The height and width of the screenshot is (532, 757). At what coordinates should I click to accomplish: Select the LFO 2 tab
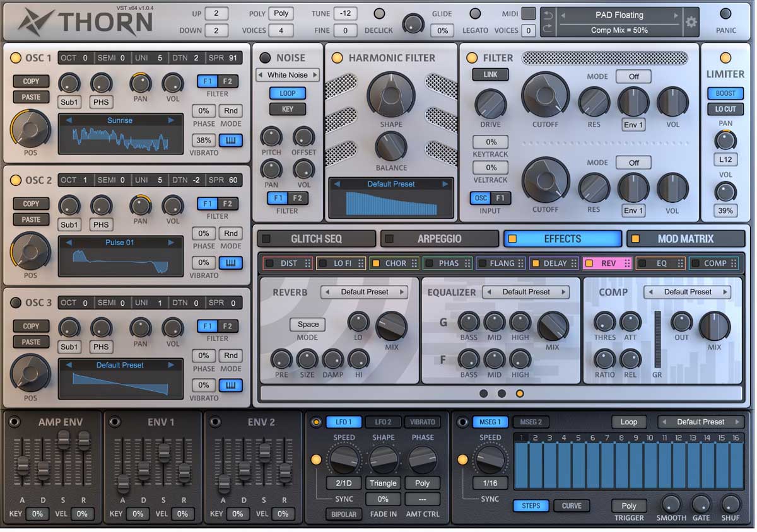(x=383, y=422)
